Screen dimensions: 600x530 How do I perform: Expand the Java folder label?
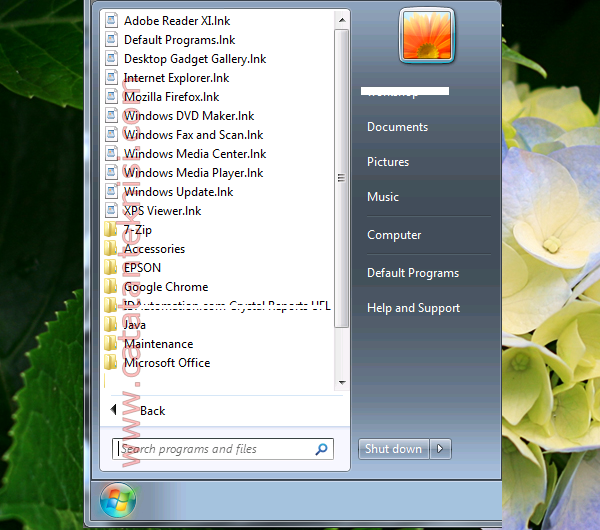click(x=135, y=325)
